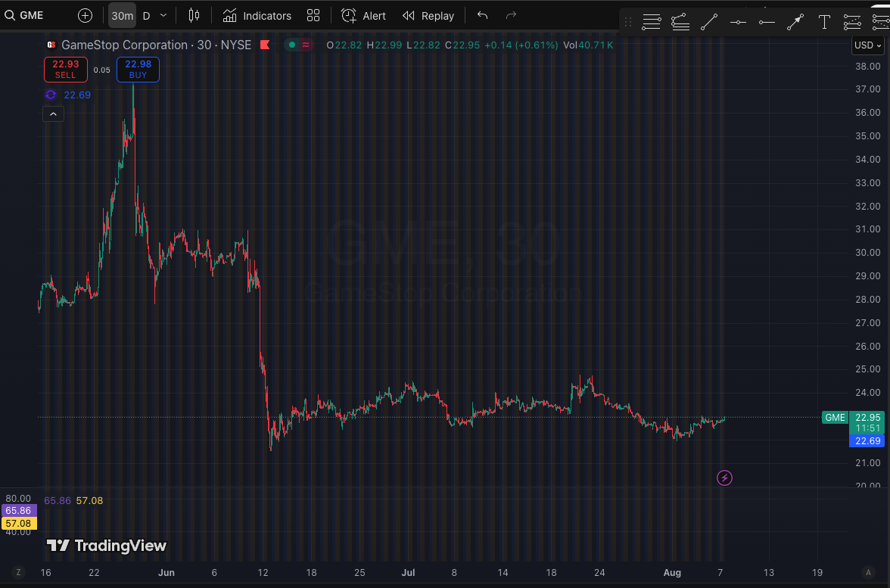Click the TradingView logo
This screenshot has height=588, width=890.
click(x=106, y=546)
